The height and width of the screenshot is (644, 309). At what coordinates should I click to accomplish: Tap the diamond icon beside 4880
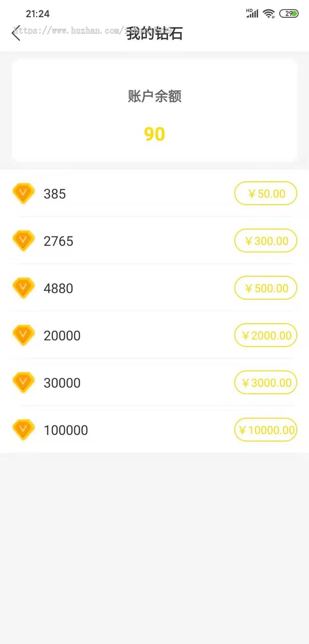click(x=23, y=287)
